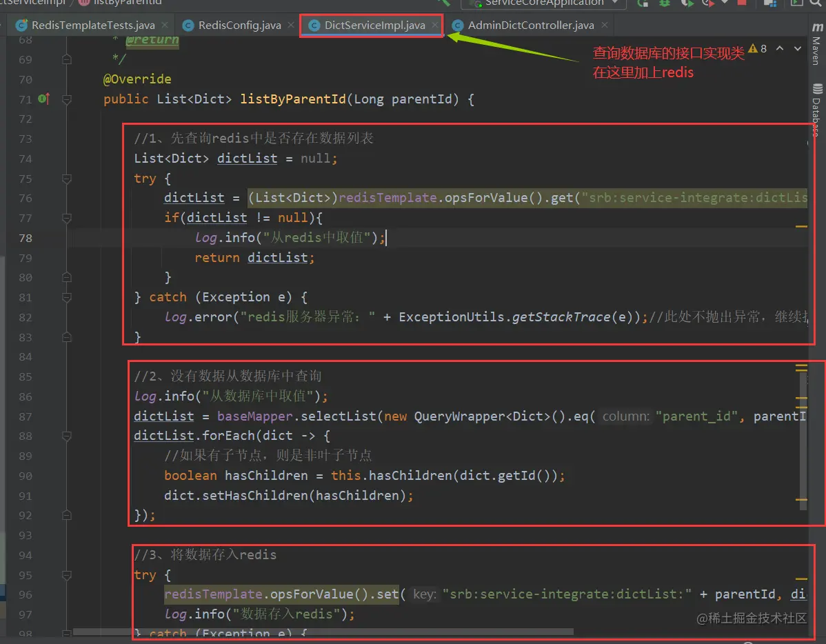
Task: Collapse the forEach lambda fold on line 88
Action: (67, 436)
